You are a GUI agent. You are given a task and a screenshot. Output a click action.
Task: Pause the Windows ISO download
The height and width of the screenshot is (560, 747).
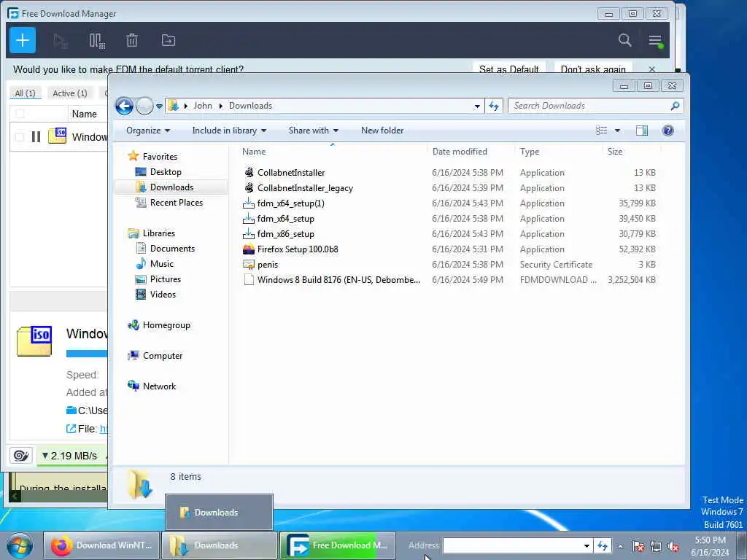(36, 137)
